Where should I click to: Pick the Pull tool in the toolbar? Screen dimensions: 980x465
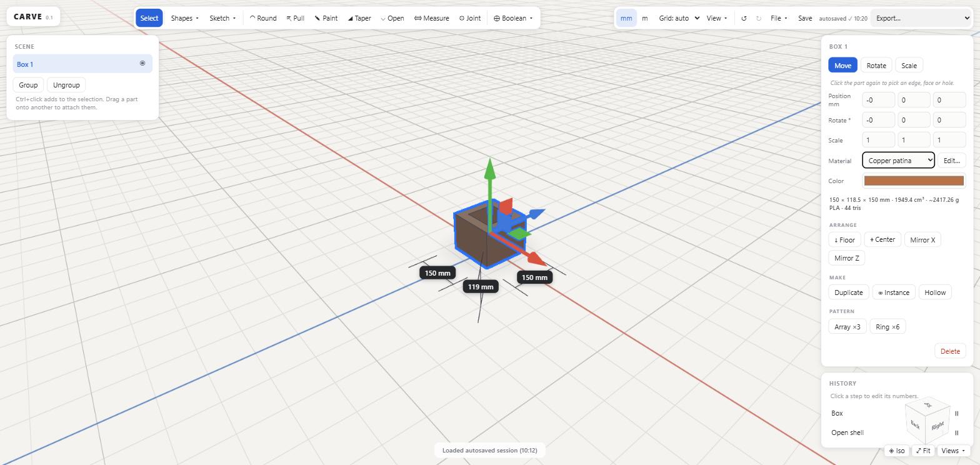click(x=296, y=18)
